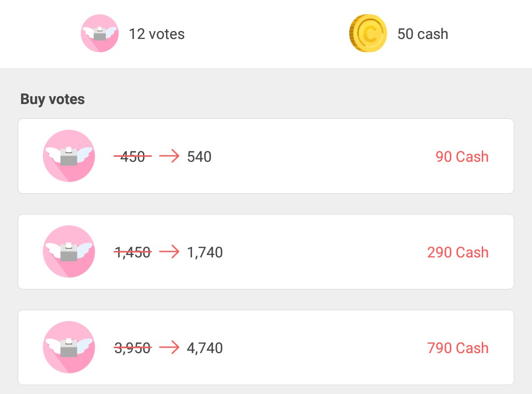Tap the vote icon in the 4,740 pack
Image resolution: width=532 pixels, height=394 pixels.
tap(68, 347)
